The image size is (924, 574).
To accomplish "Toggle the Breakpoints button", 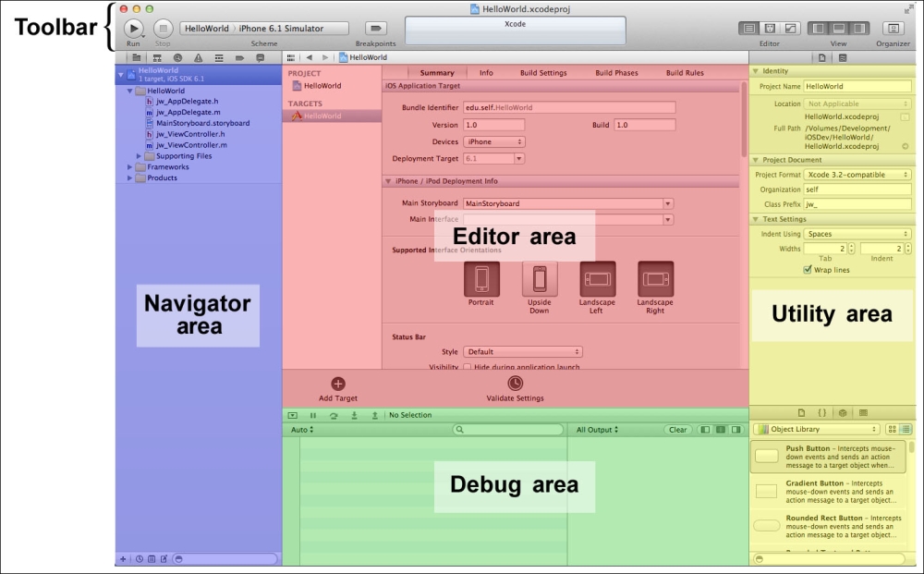I will coord(375,28).
